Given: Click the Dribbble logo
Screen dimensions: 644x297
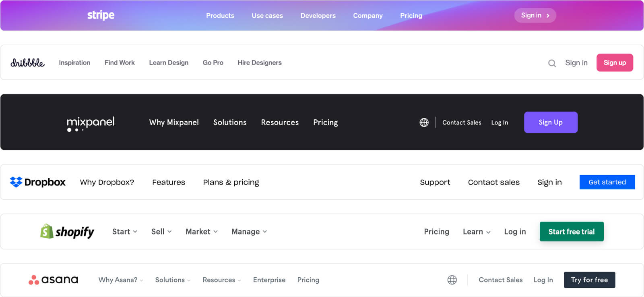Looking at the screenshot, I should [27, 63].
